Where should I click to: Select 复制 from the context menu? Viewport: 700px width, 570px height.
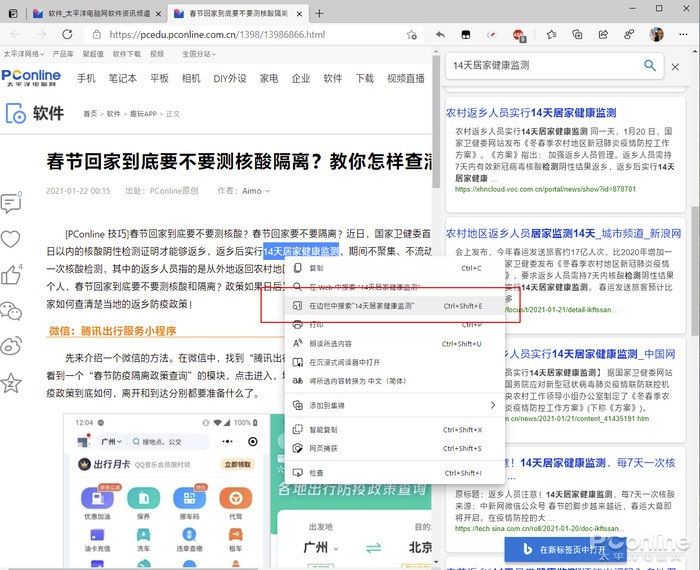(x=316, y=268)
